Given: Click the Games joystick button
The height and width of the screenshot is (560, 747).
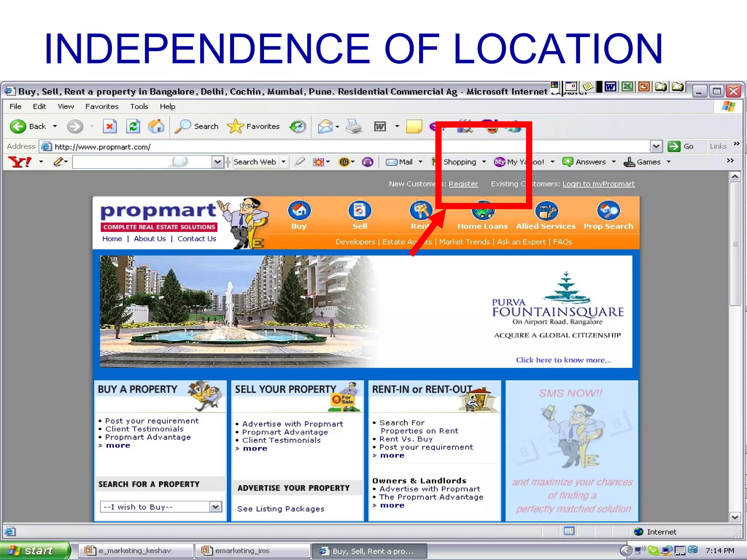Looking at the screenshot, I should point(642,162).
